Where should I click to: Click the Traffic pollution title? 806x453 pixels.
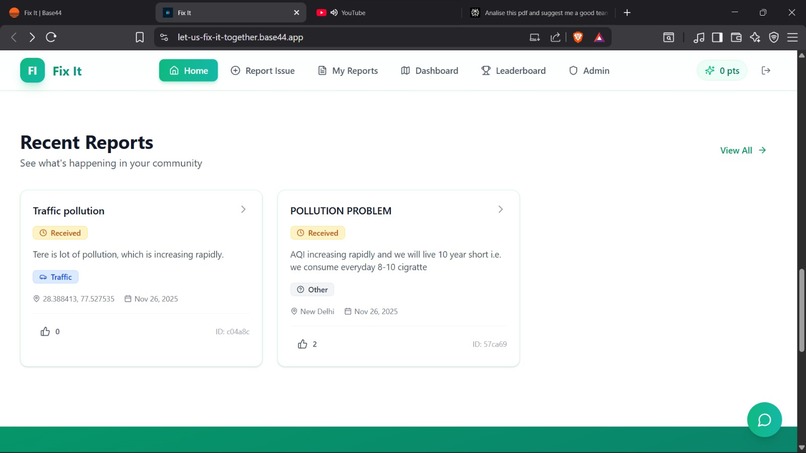coord(68,211)
